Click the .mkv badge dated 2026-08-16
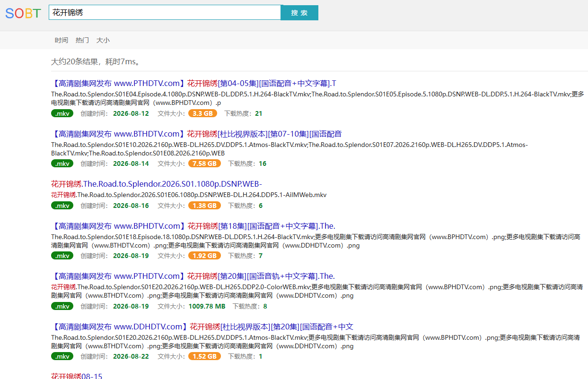Screen dimensions: 588x379 [62, 206]
